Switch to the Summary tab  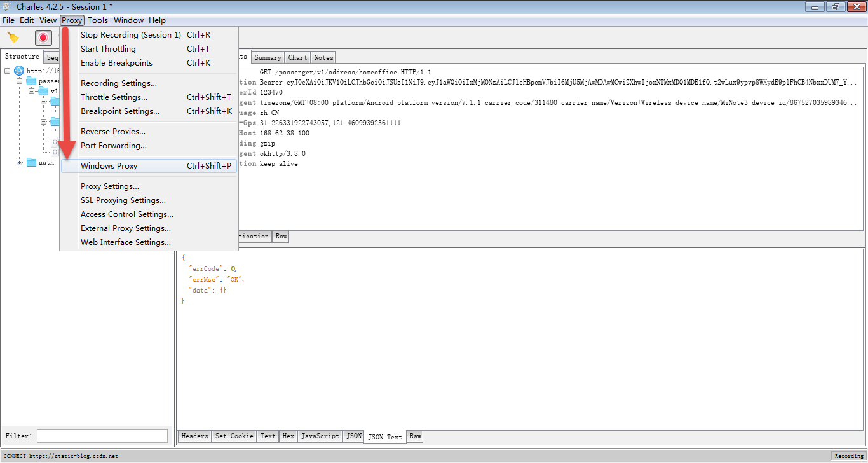pos(268,57)
